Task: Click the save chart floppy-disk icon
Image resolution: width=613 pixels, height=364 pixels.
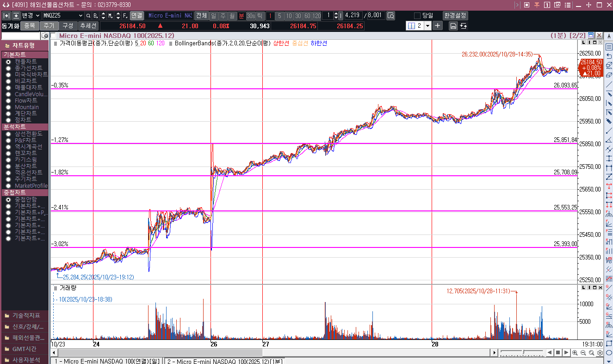Action: 453,26
